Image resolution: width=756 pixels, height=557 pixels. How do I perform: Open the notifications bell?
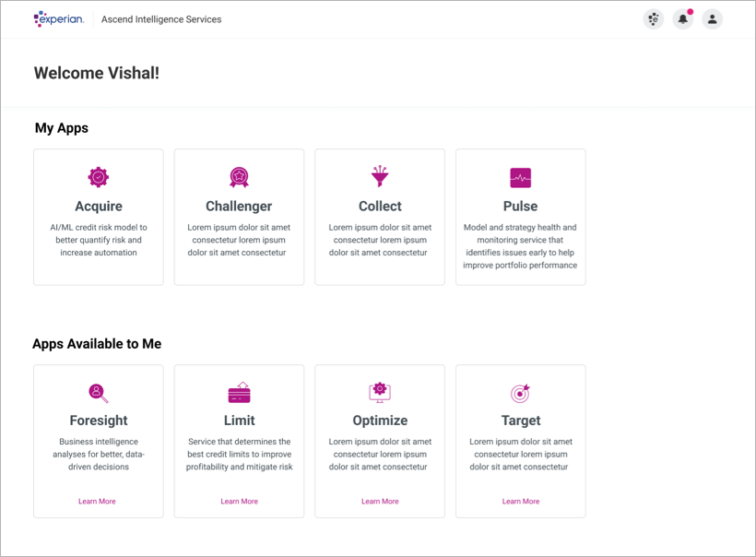(x=683, y=18)
